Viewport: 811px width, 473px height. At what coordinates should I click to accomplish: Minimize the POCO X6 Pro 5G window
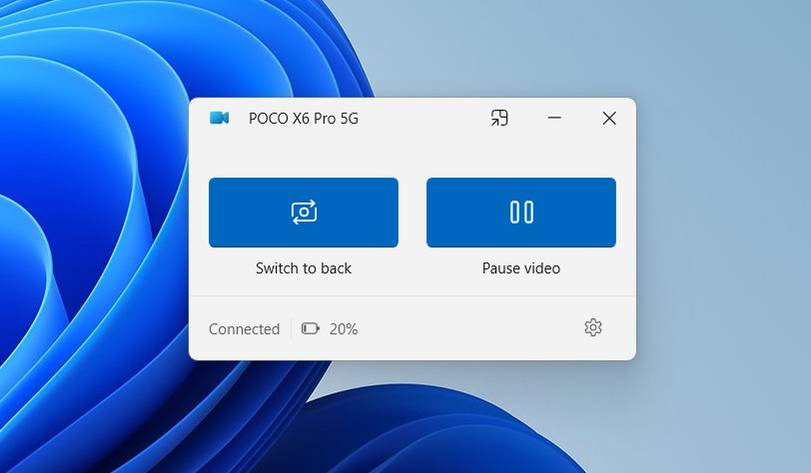pos(554,118)
